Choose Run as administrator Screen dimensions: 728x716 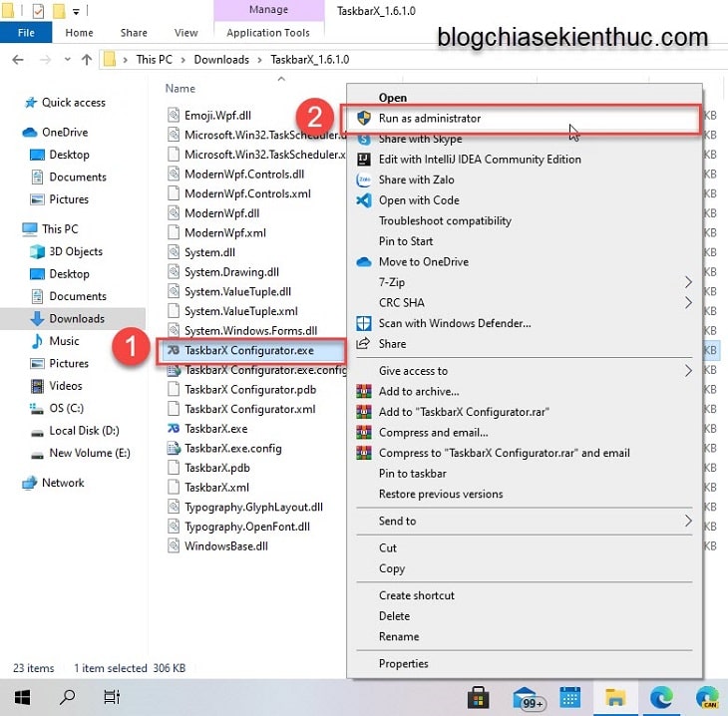[x=524, y=118]
